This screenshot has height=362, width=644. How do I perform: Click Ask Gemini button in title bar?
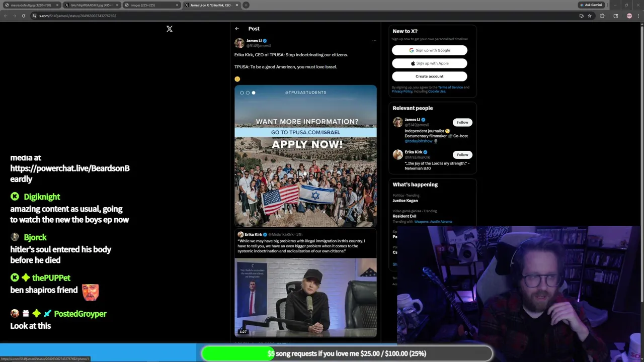[591, 5]
